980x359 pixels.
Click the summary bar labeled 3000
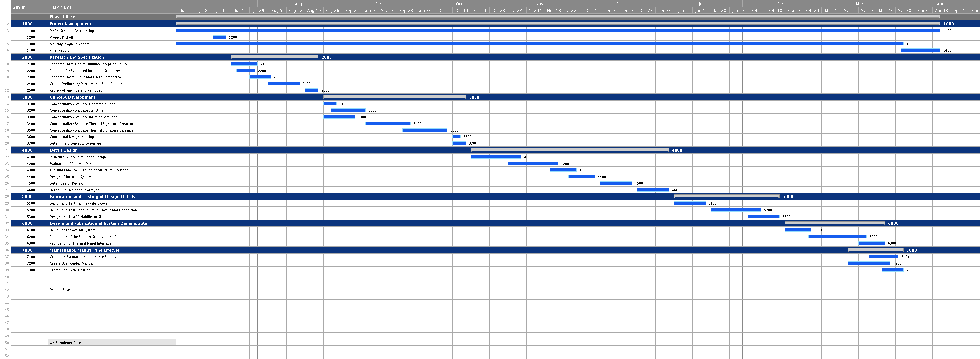point(394,97)
